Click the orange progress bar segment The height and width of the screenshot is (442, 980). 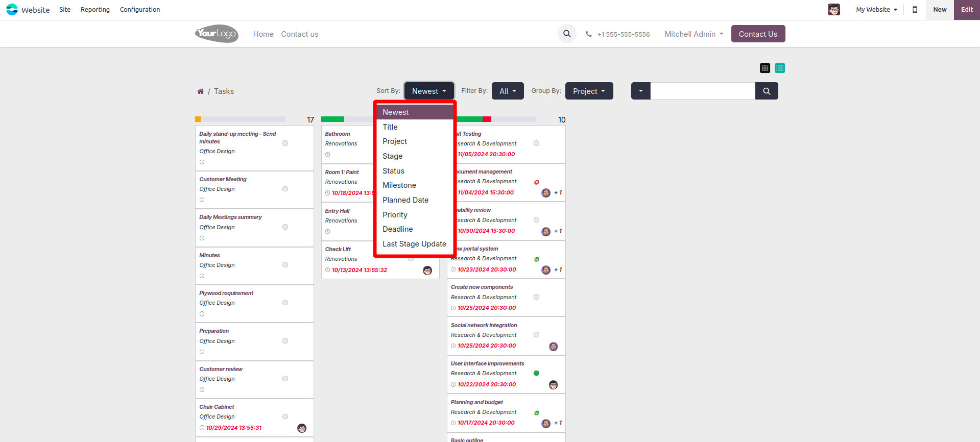click(x=198, y=119)
